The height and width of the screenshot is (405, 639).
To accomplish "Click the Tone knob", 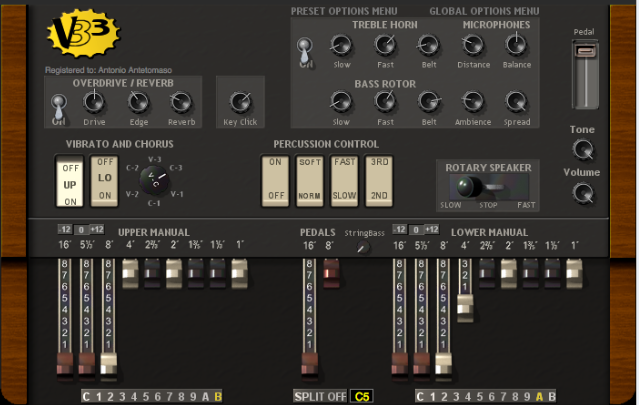I will click(582, 150).
